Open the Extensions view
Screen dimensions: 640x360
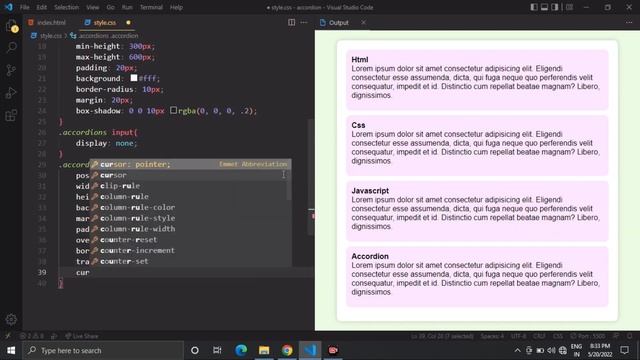point(11,116)
